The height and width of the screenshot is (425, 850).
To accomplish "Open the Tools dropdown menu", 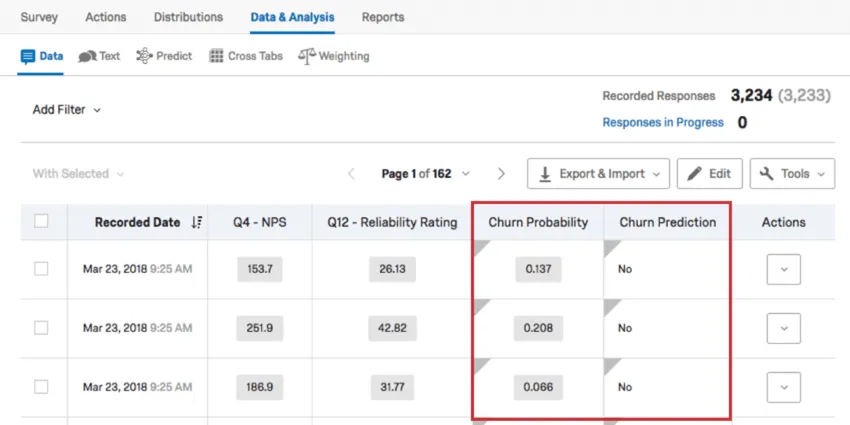I will [x=791, y=174].
